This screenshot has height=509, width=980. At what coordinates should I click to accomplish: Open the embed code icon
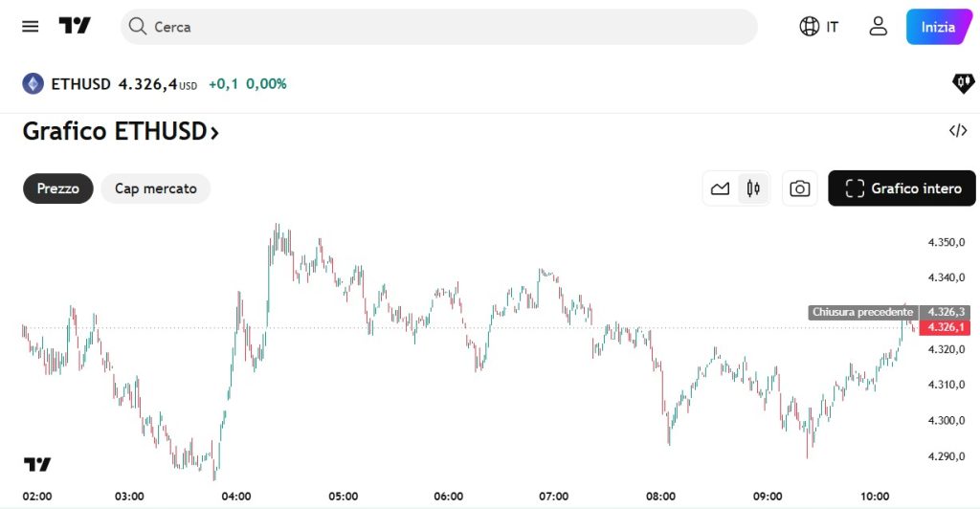pyautogui.click(x=958, y=131)
